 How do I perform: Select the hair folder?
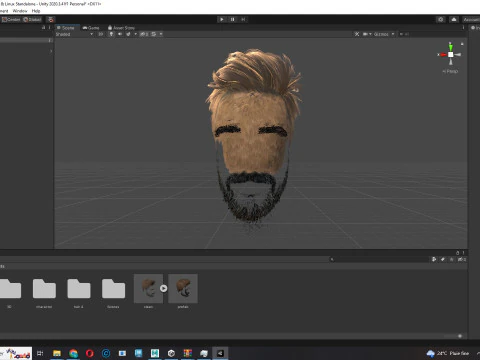pos(79,292)
